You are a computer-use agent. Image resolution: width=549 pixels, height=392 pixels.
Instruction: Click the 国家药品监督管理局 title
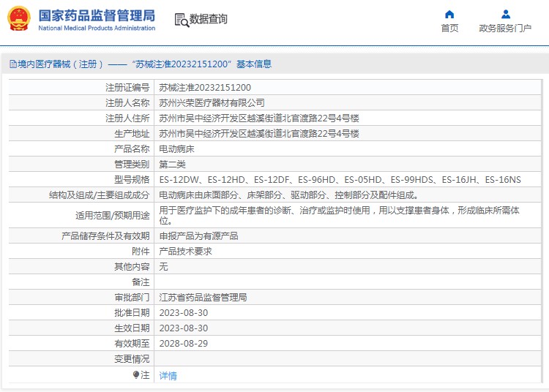point(97,16)
